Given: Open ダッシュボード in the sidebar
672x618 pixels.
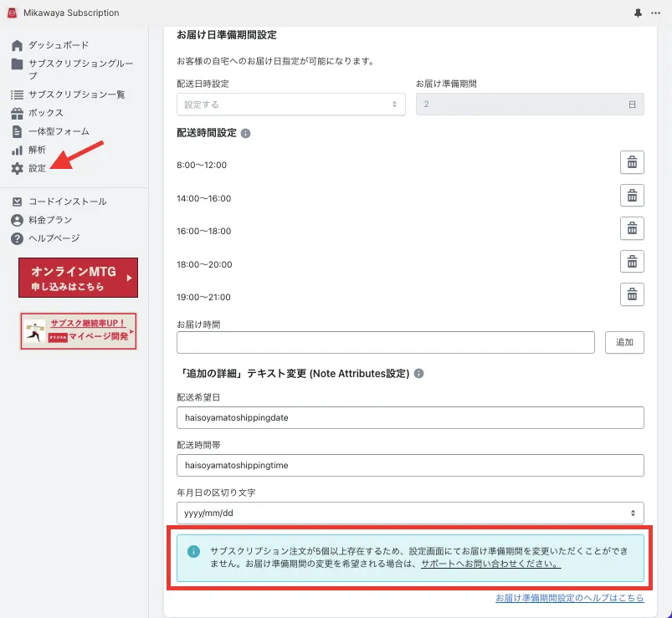Looking at the screenshot, I should pos(59,45).
